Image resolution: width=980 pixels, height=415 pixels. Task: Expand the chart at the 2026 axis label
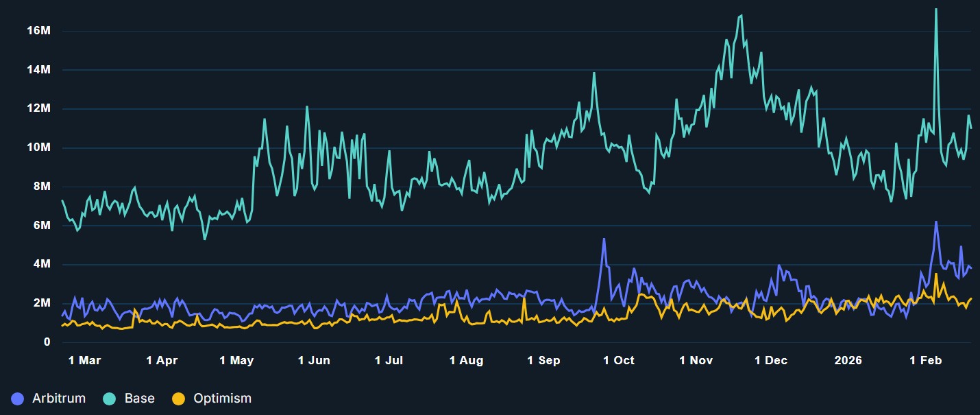(848, 359)
